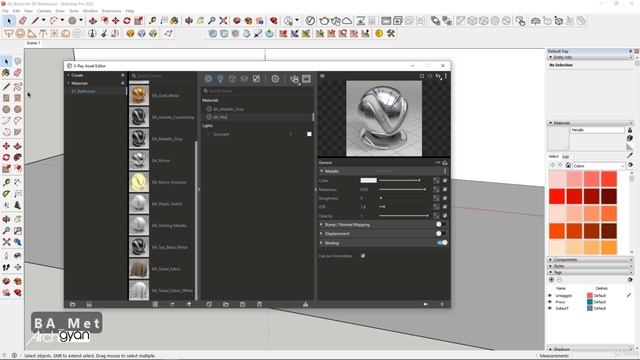Expand the Displacement section
The height and width of the screenshot is (360, 640).
tap(321, 233)
